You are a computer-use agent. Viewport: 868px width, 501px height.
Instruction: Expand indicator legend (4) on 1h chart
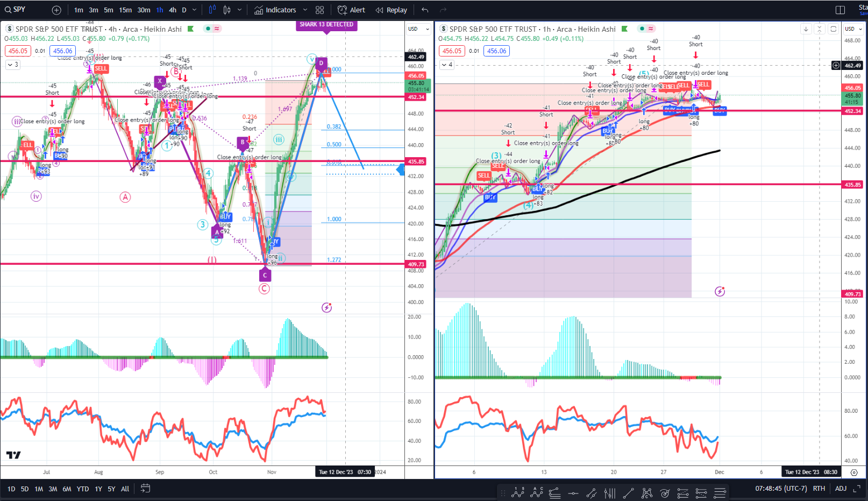tap(447, 65)
